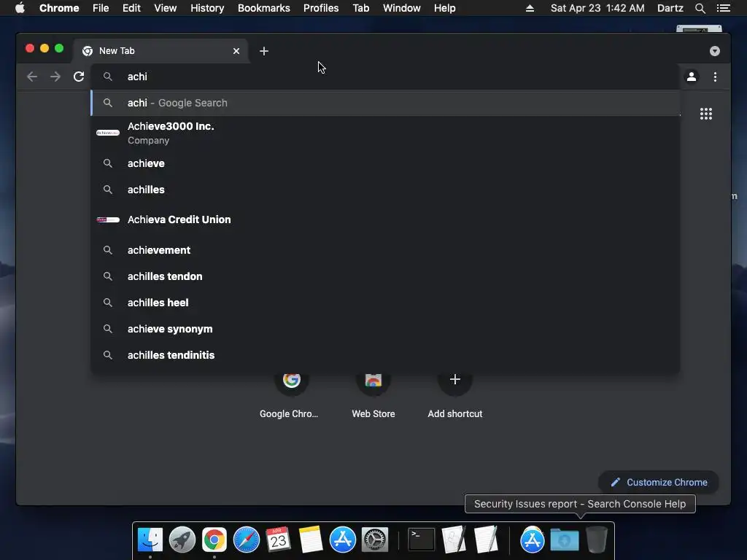This screenshot has width=747, height=560.
Task: Open the Google apps grid icon
Action: (706, 114)
